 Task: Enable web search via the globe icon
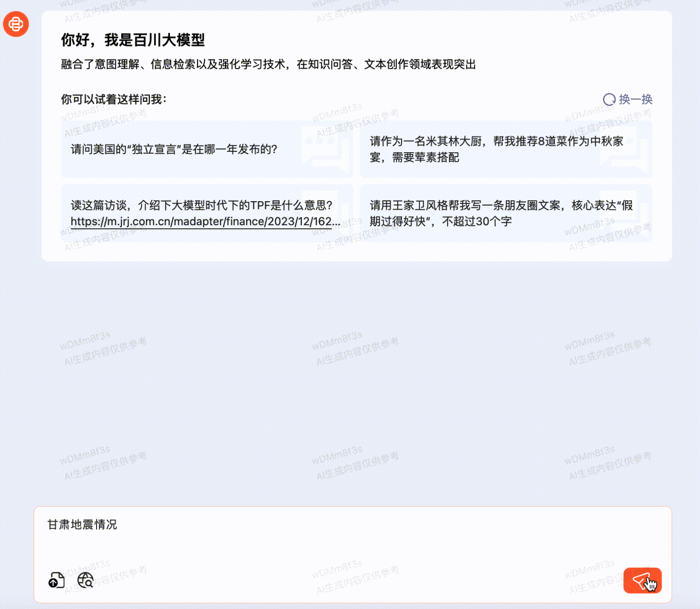point(85,580)
